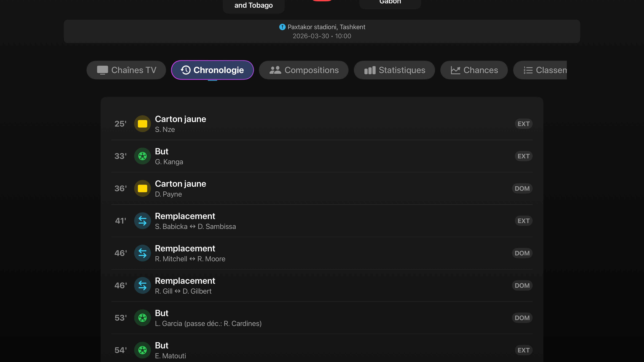Click the yellow card icon for S. Nze

pos(142,124)
